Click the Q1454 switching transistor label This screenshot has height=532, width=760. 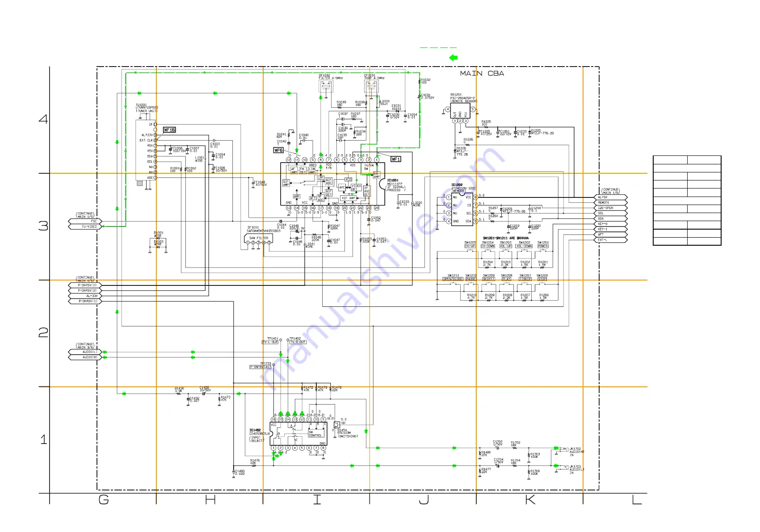coord(347,433)
